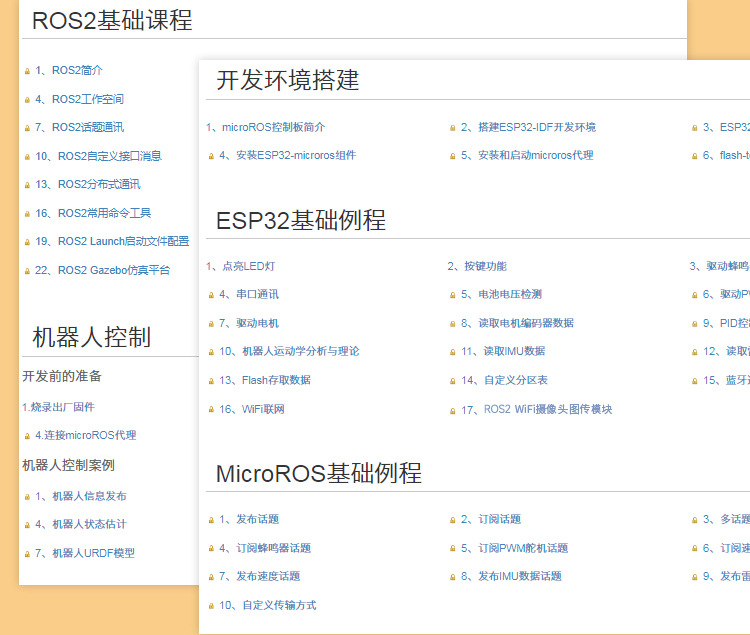Click lock icon beside '7、驱动电机'

click(211, 324)
